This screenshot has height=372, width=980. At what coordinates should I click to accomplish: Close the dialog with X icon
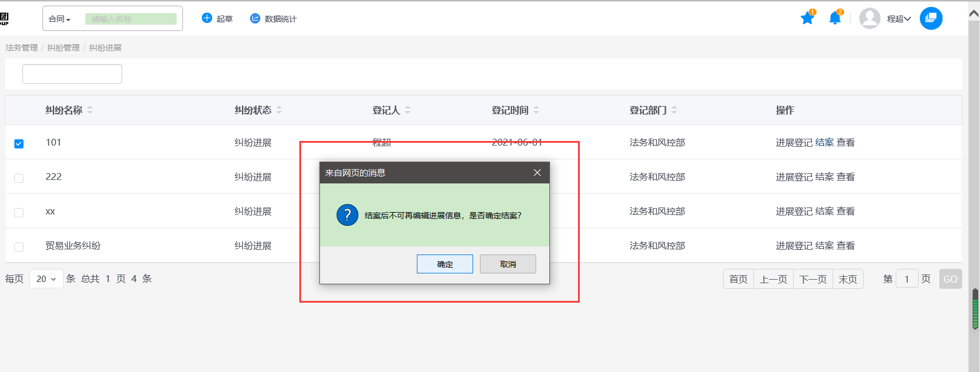537,173
